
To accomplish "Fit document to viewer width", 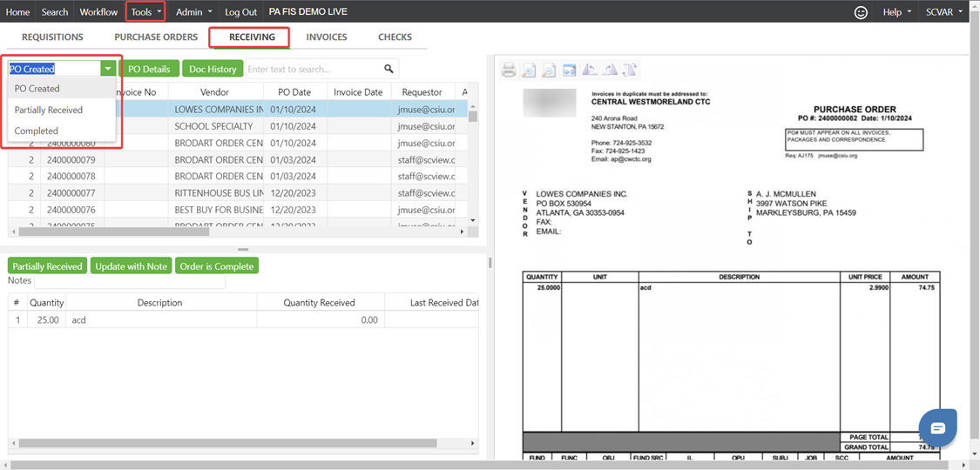I will [x=569, y=70].
